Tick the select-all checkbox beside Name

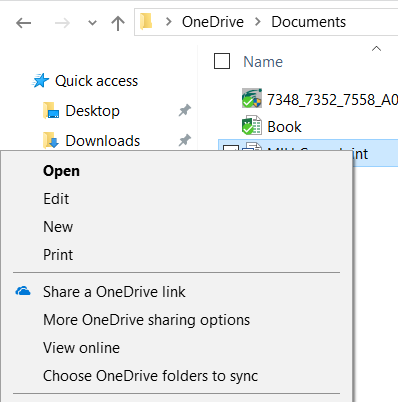pyautogui.click(x=222, y=61)
